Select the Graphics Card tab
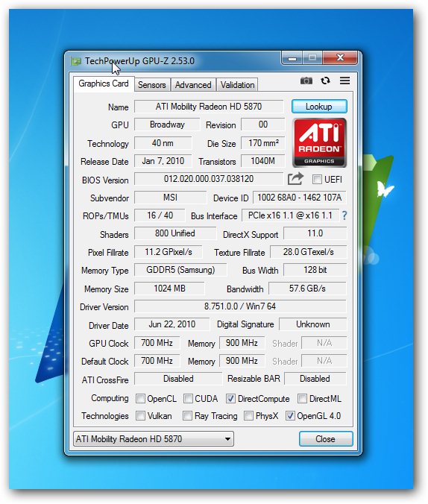 point(103,84)
